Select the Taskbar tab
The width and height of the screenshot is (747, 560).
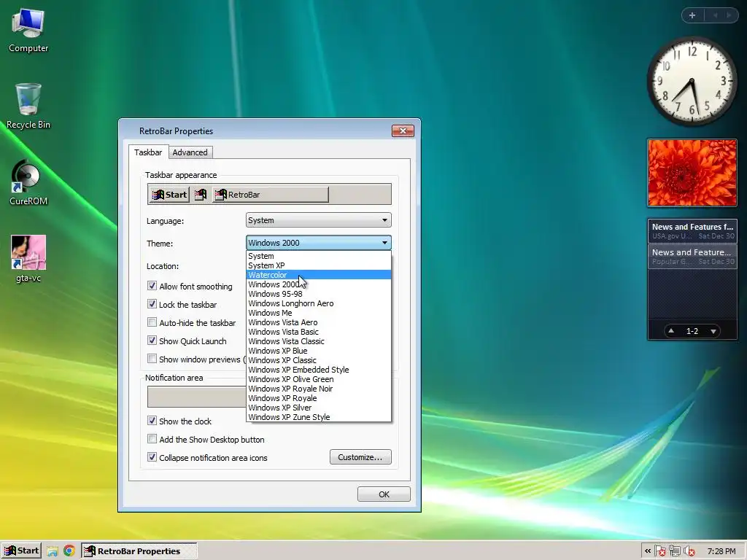coord(148,152)
